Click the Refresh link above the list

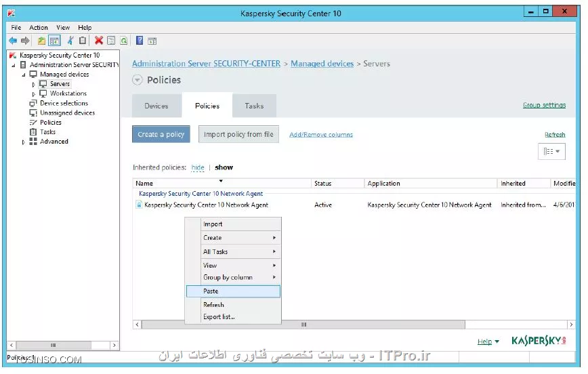click(x=555, y=134)
